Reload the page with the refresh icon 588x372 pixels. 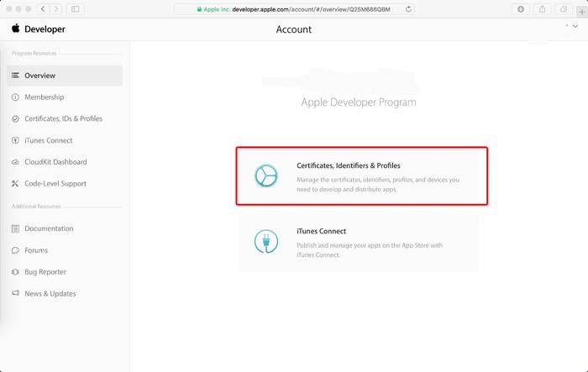(409, 8)
